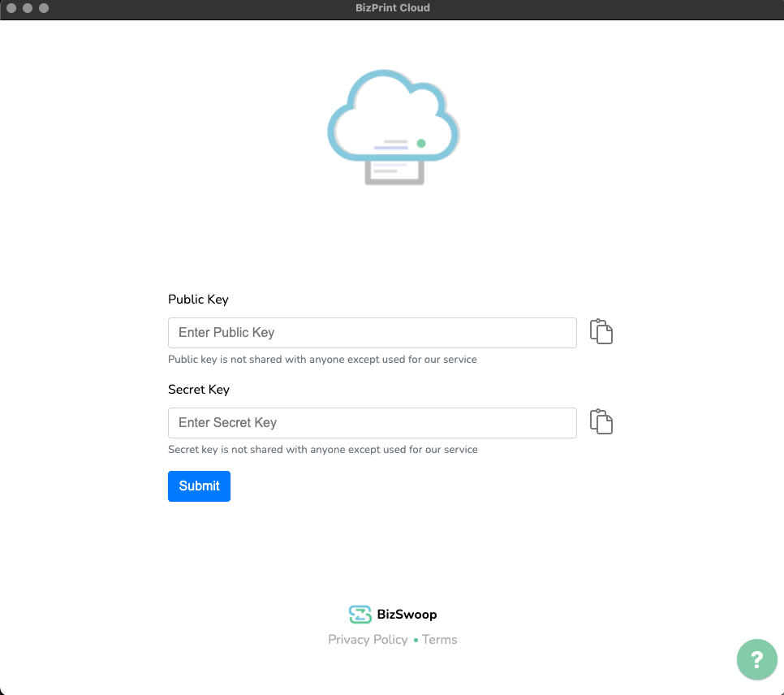The image size is (784, 695).
Task: Maximize the BizPrint Cloud window
Action: pos(44,8)
